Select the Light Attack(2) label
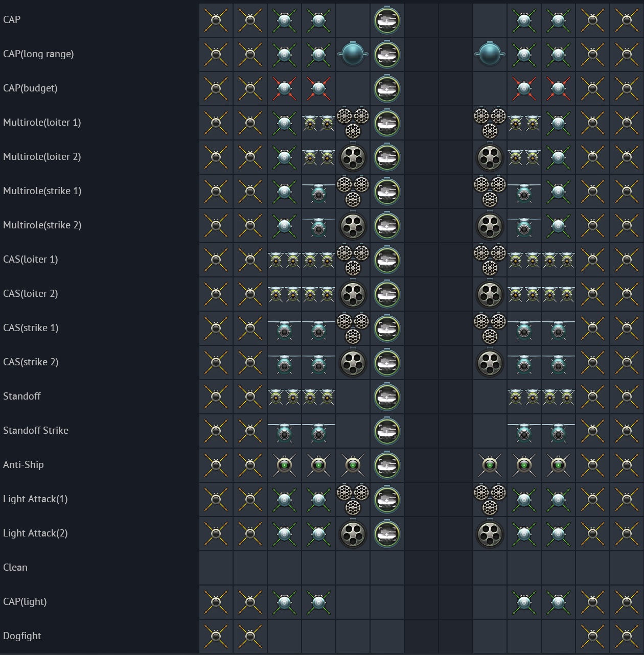The width and height of the screenshot is (644, 655). coord(35,533)
